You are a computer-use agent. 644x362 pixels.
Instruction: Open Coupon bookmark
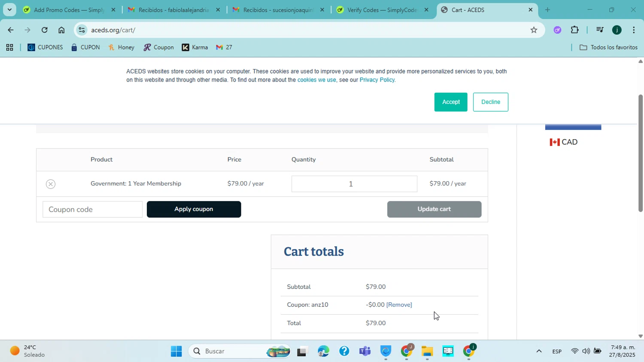click(x=158, y=48)
